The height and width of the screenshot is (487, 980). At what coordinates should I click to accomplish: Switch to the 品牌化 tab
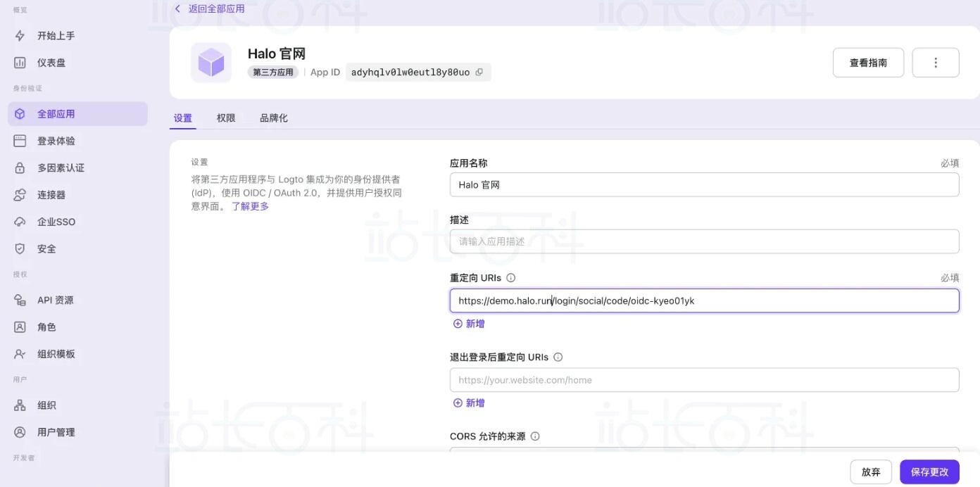pyautogui.click(x=273, y=118)
